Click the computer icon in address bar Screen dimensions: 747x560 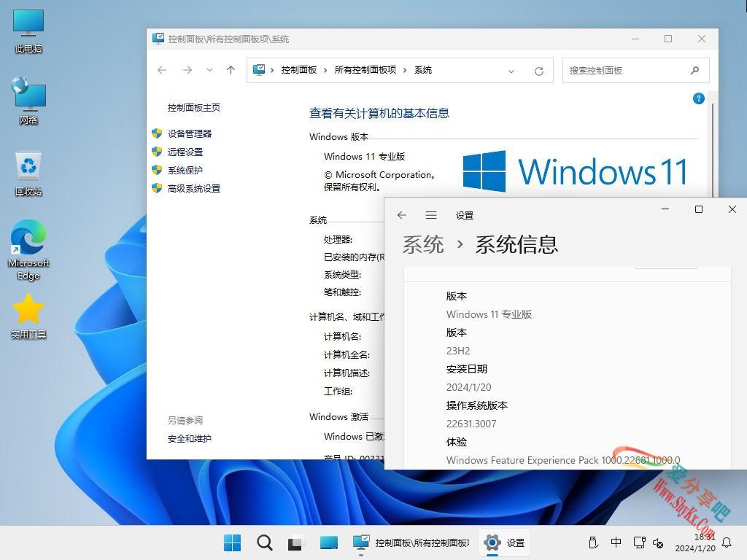click(x=259, y=70)
